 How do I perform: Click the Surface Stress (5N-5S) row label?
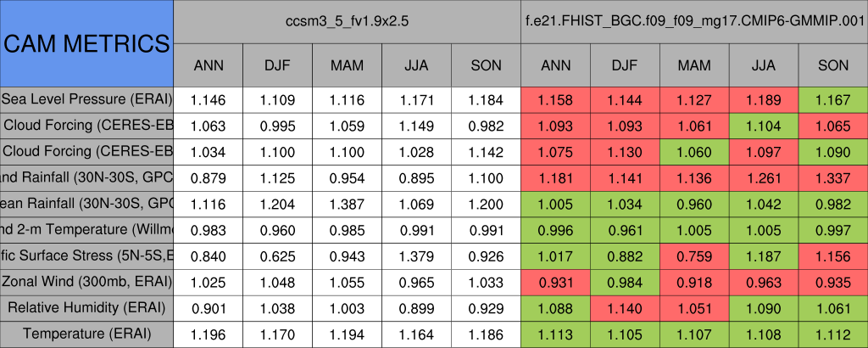click(x=86, y=255)
